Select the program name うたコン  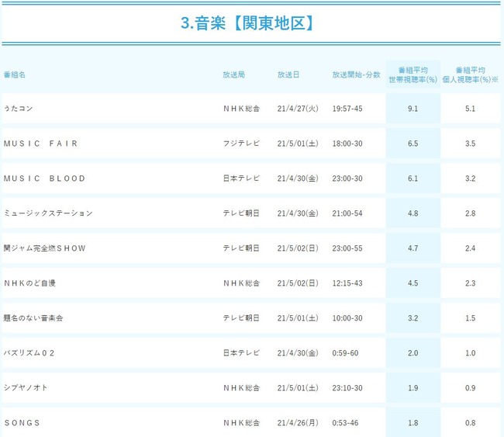[x=19, y=109]
